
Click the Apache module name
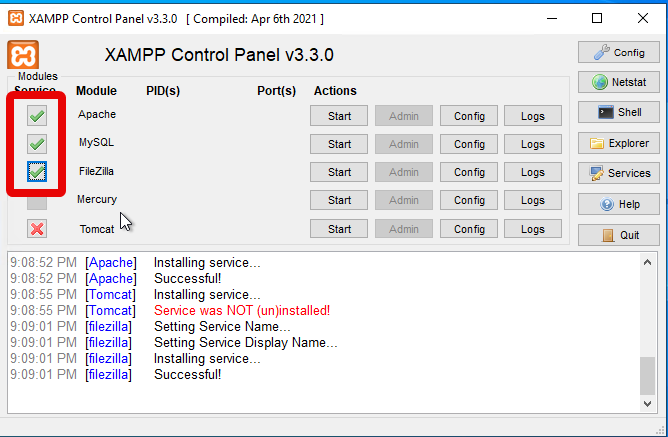[97, 114]
